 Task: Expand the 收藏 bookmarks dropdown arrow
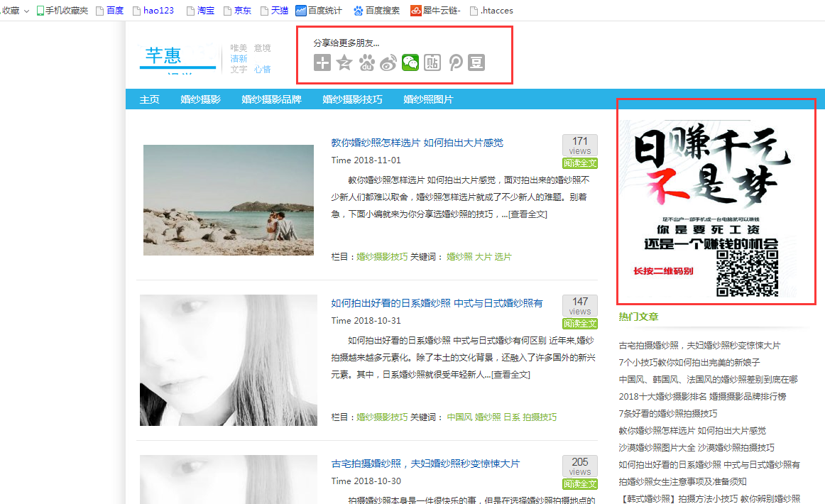coord(26,11)
